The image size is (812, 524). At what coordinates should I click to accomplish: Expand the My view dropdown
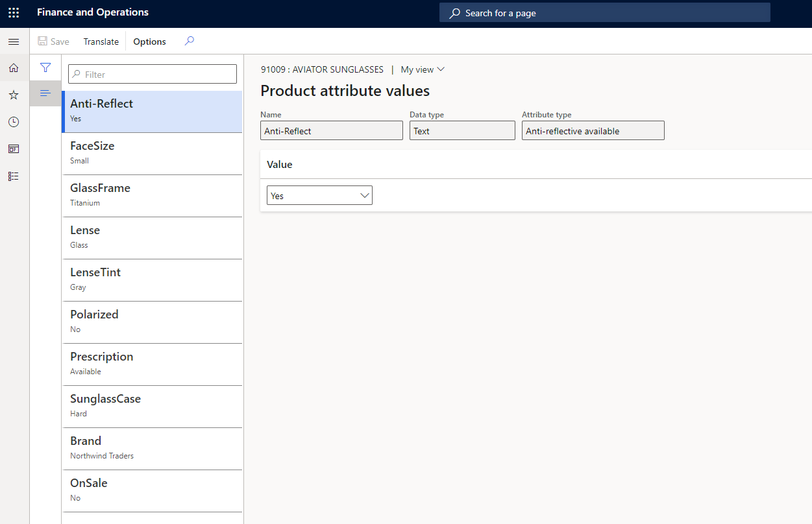422,69
